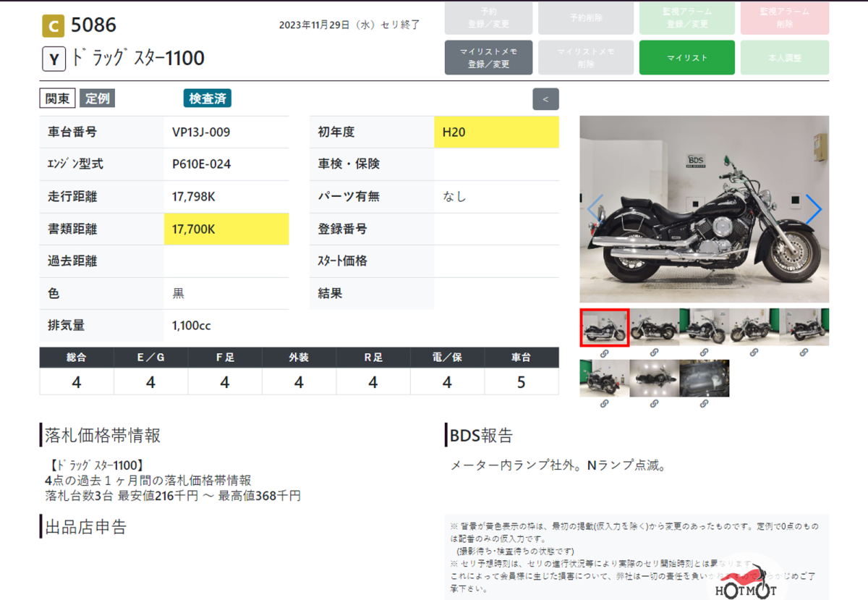Click the スタート価格 row label
The height and width of the screenshot is (600, 868).
pyautogui.click(x=343, y=261)
